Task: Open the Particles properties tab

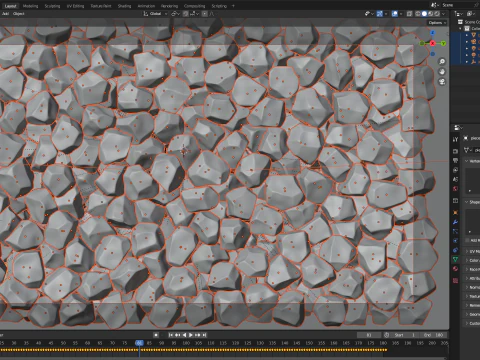Action: coord(455,231)
